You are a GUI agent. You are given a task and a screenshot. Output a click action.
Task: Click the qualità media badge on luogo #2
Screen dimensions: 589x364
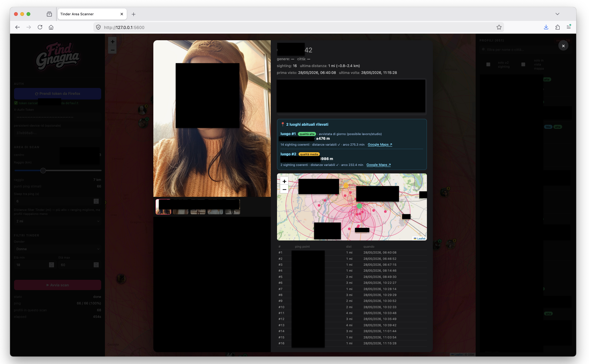pyautogui.click(x=309, y=154)
